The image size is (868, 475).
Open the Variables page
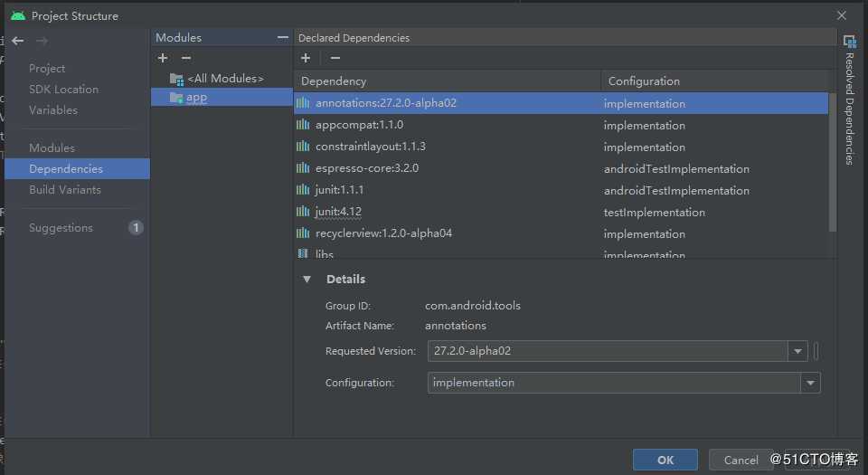53,109
